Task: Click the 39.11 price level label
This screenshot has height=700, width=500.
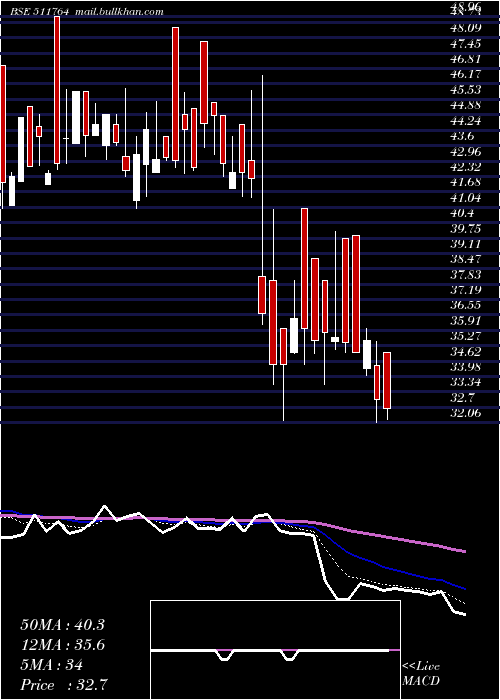Action: pyautogui.click(x=466, y=244)
